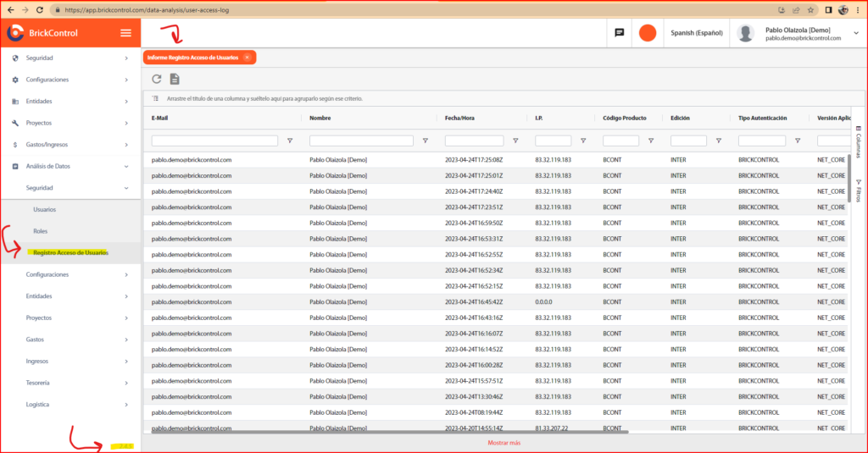Go back in browser history
The image size is (868, 453).
click(10, 10)
